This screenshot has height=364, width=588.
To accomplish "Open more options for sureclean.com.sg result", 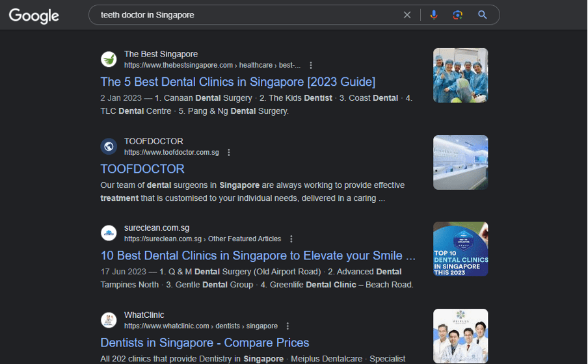I will point(291,239).
